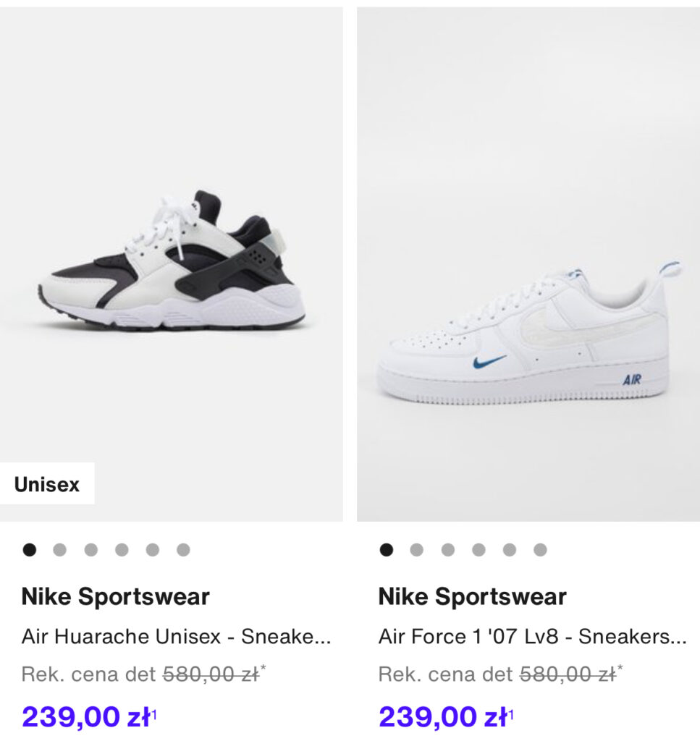
Task: Select last image dot under Air Huarache
Action: point(183,550)
